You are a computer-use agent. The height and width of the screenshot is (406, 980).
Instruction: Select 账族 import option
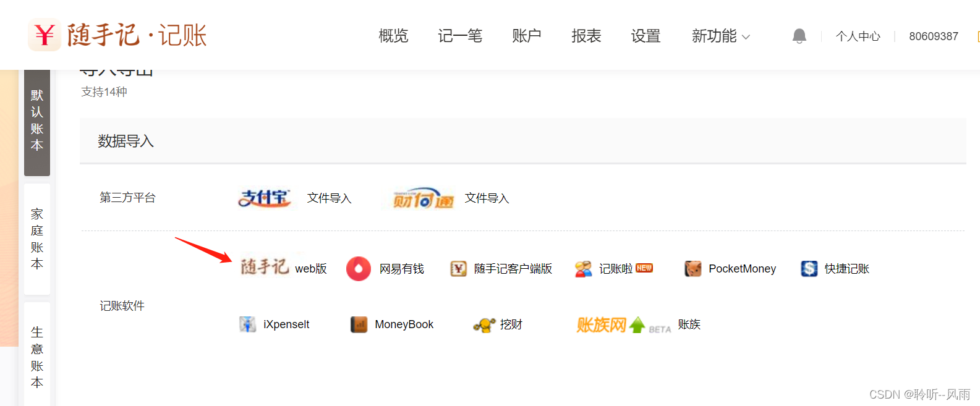689,324
